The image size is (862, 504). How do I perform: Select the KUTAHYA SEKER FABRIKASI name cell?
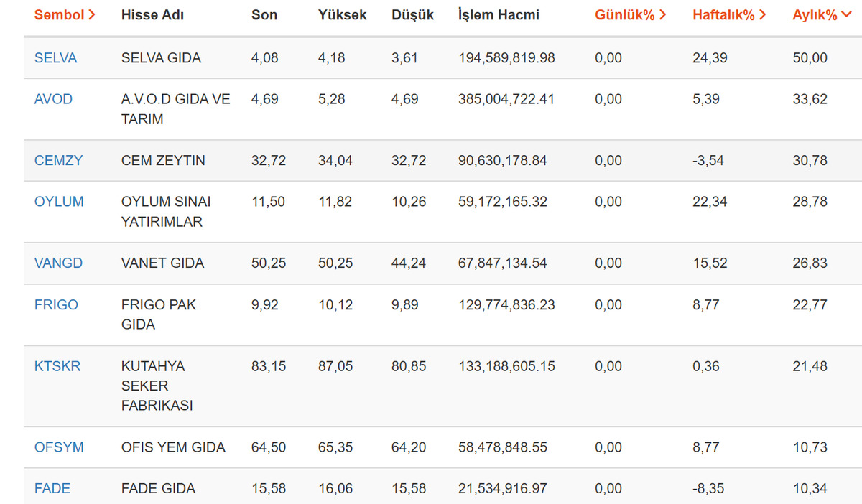(157, 386)
